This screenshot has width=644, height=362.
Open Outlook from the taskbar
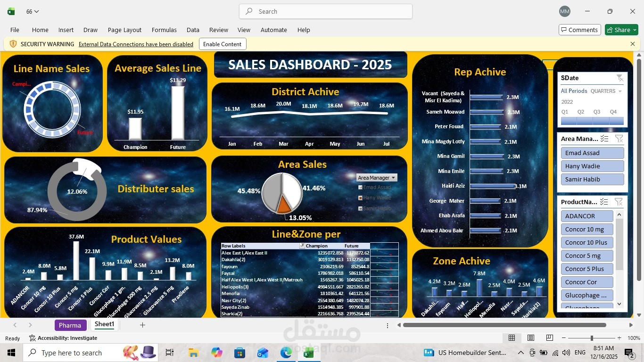tap(263, 353)
